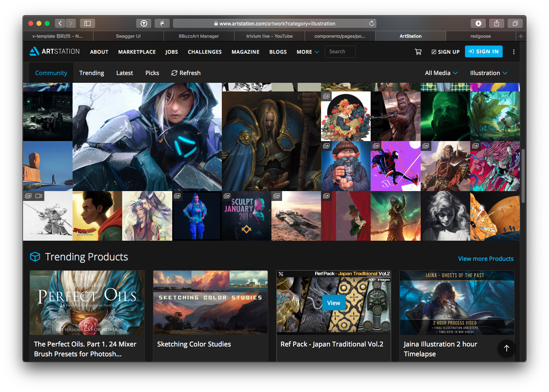Switch to the BBuzzArt Manager tab
549x392 pixels.
tap(199, 36)
